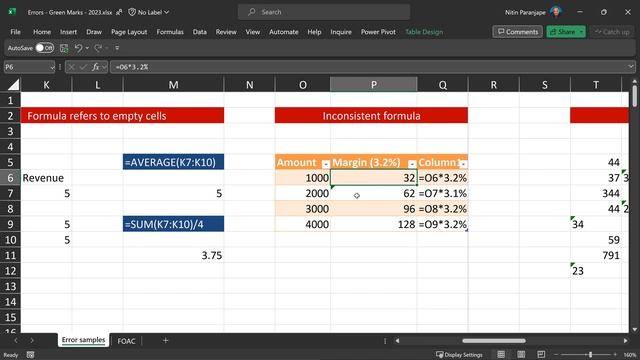Click the Name Box showing P6

pos(26,67)
